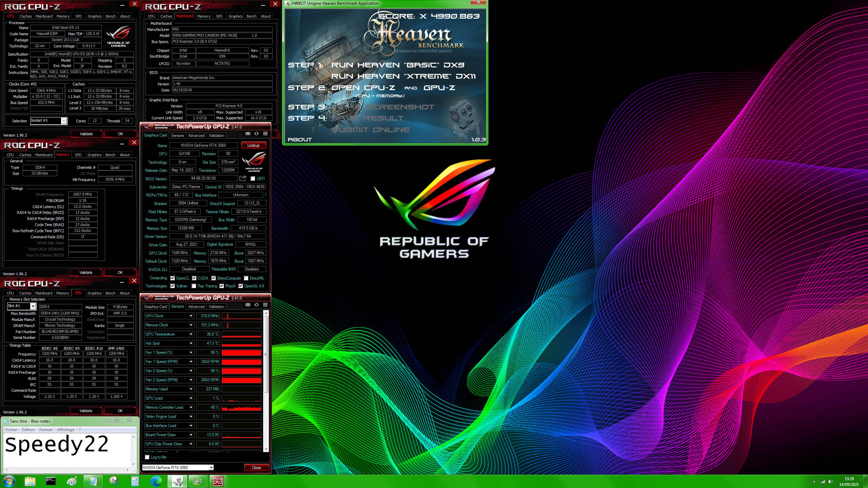
Task: Open Command Prompt from the taskbar
Action: point(51,481)
